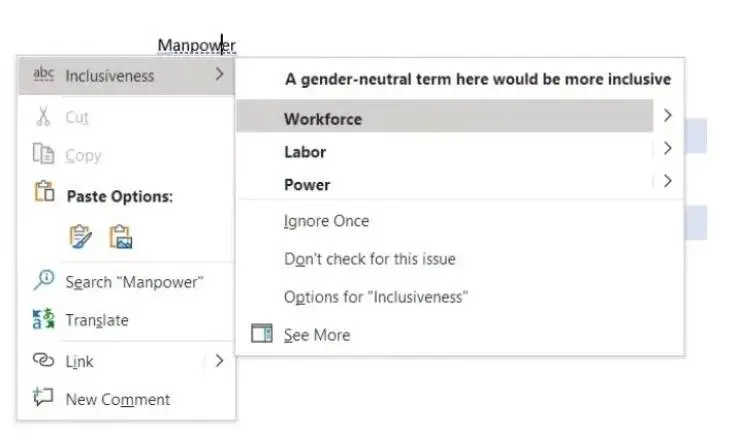Expand the arrow next to Power

point(667,182)
